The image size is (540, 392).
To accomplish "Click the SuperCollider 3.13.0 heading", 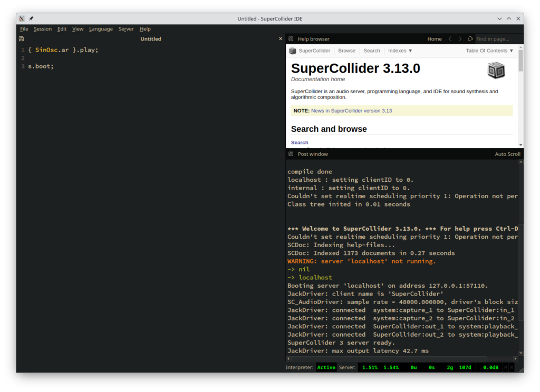I will 355,68.
